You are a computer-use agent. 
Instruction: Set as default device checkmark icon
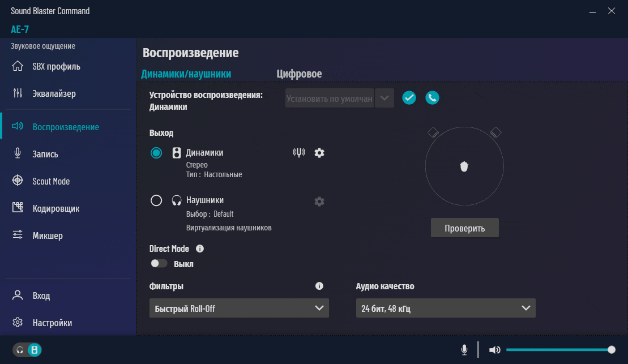coord(409,98)
